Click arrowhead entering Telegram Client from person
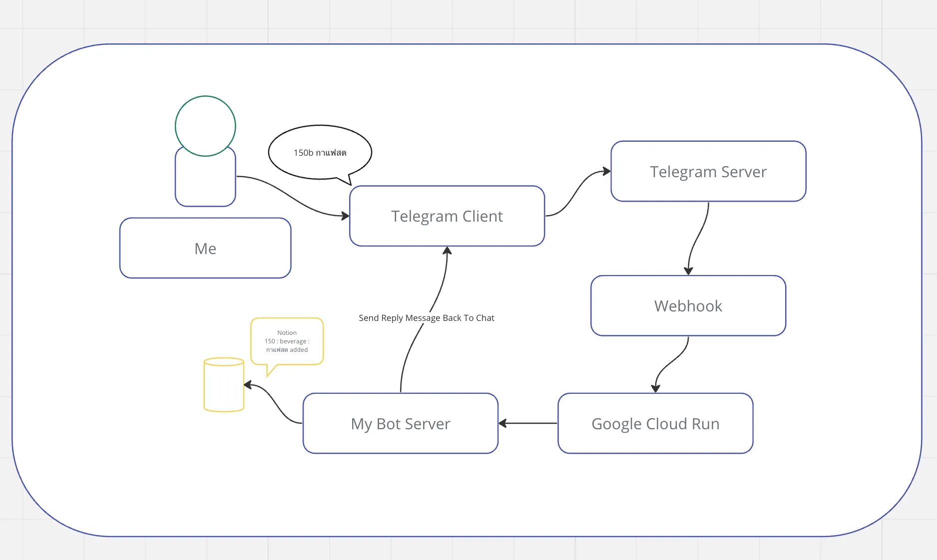The width and height of the screenshot is (937, 560). (x=345, y=216)
